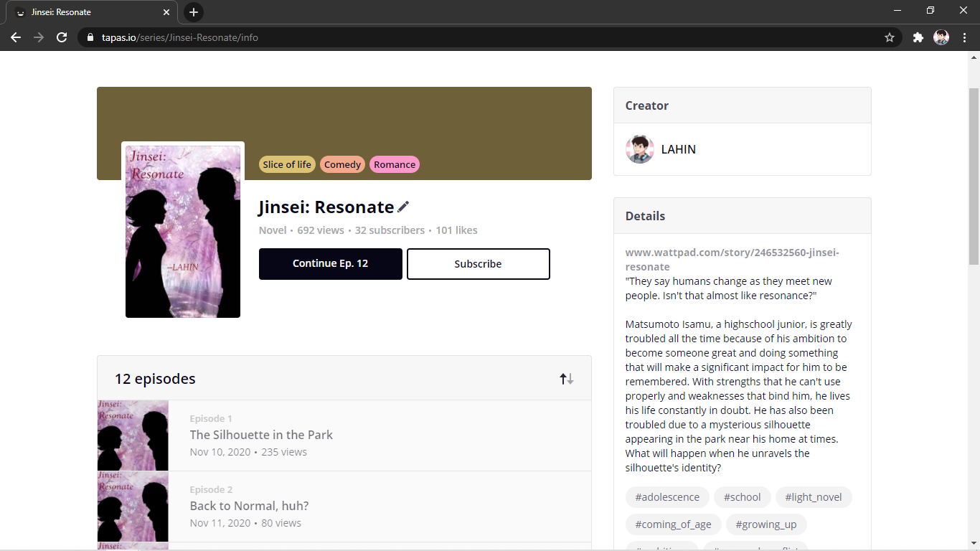Toggle episode sort order arrows
The height and width of the screenshot is (551, 980).
(567, 379)
